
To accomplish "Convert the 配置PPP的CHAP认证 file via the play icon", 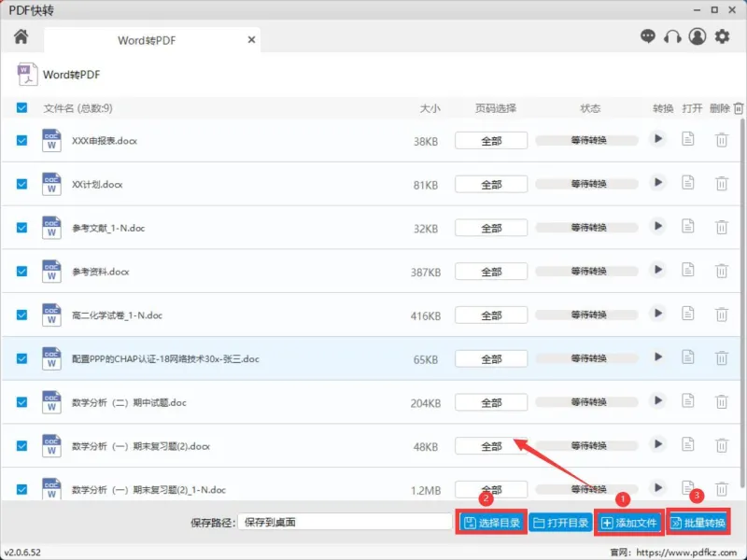I will click(658, 357).
